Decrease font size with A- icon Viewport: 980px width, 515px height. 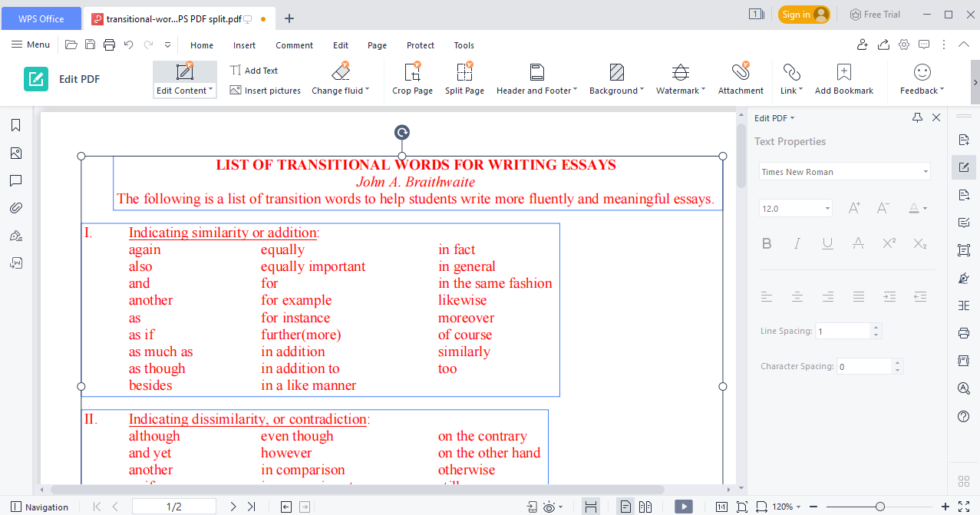(883, 208)
